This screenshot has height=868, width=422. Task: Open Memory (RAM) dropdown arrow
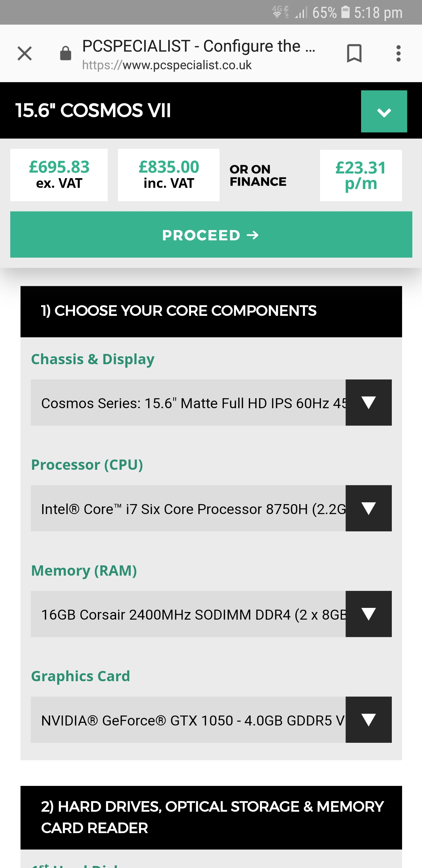(368, 614)
